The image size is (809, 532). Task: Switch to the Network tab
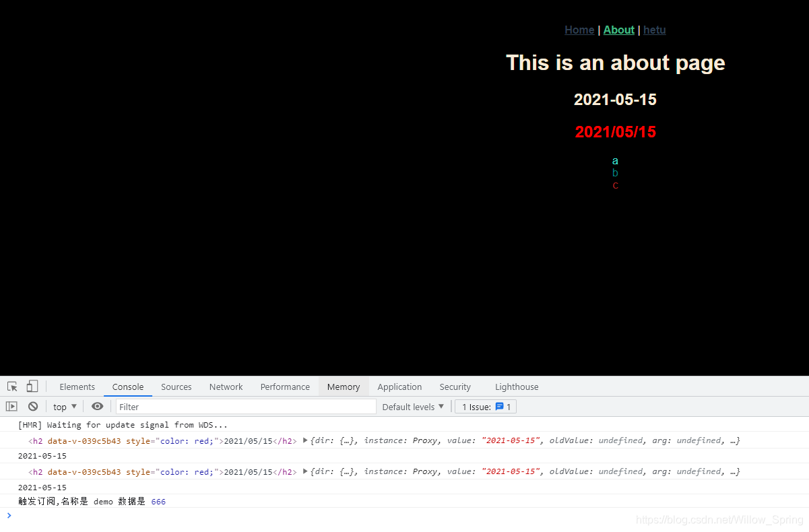(x=226, y=387)
